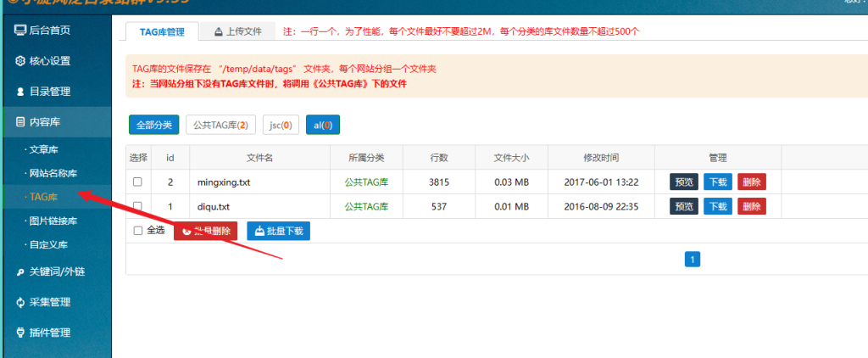Toggle the 全选 select-all checkbox

138,230
